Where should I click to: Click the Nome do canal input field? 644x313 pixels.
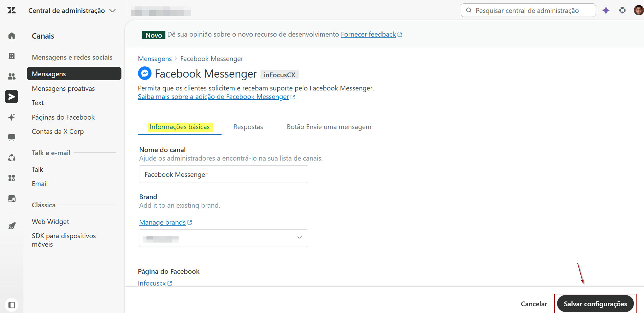224,174
